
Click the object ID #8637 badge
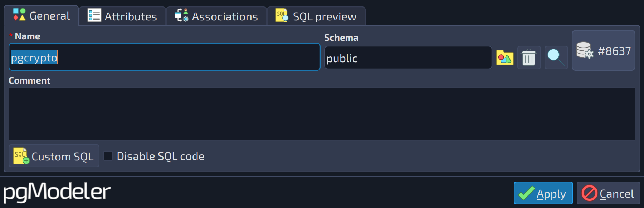tap(604, 51)
